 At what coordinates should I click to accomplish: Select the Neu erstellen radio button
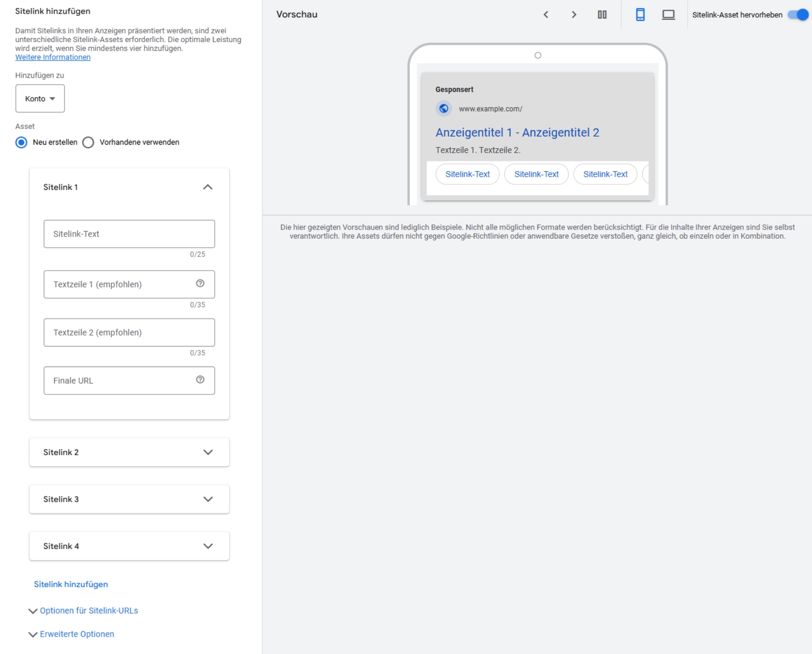pyautogui.click(x=21, y=142)
